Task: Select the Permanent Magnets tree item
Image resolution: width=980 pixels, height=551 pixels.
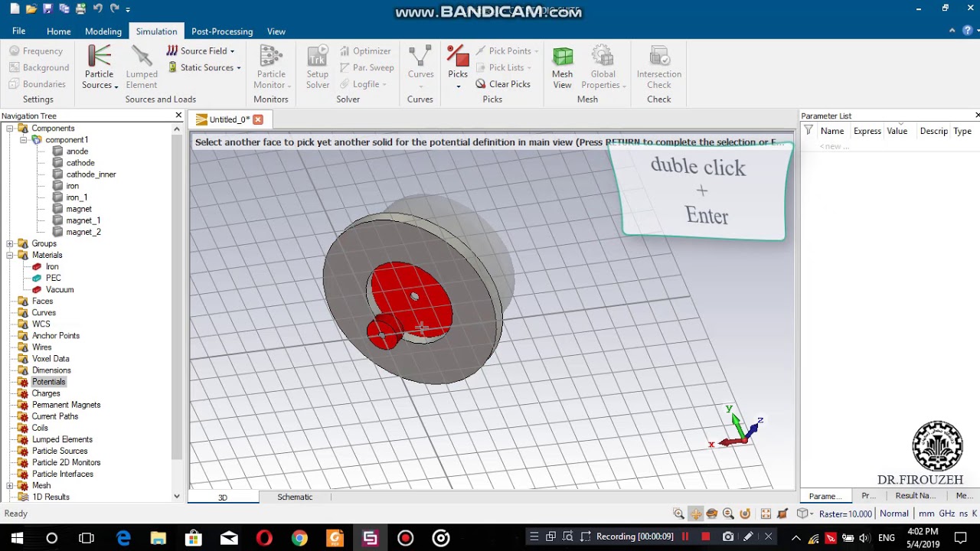Action: point(66,405)
